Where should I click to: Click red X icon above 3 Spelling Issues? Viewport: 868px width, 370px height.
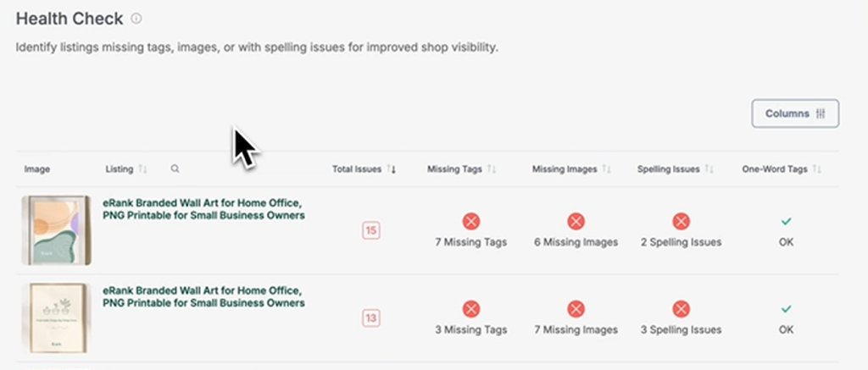680,309
